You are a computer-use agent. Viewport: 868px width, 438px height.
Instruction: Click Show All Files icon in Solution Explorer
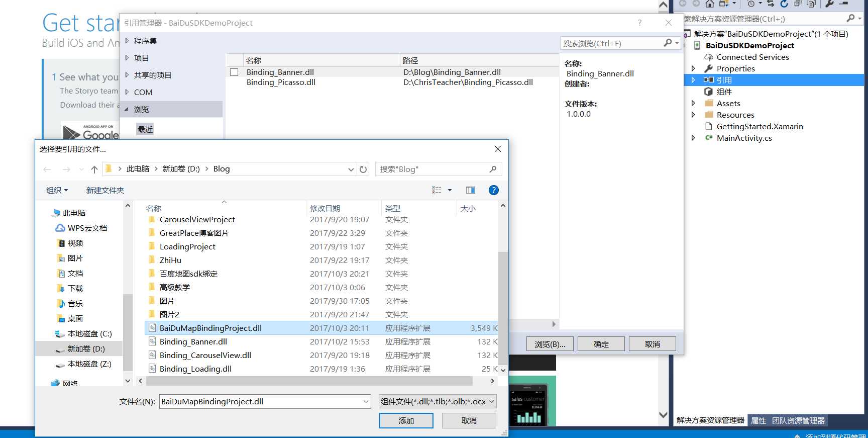click(x=811, y=4)
